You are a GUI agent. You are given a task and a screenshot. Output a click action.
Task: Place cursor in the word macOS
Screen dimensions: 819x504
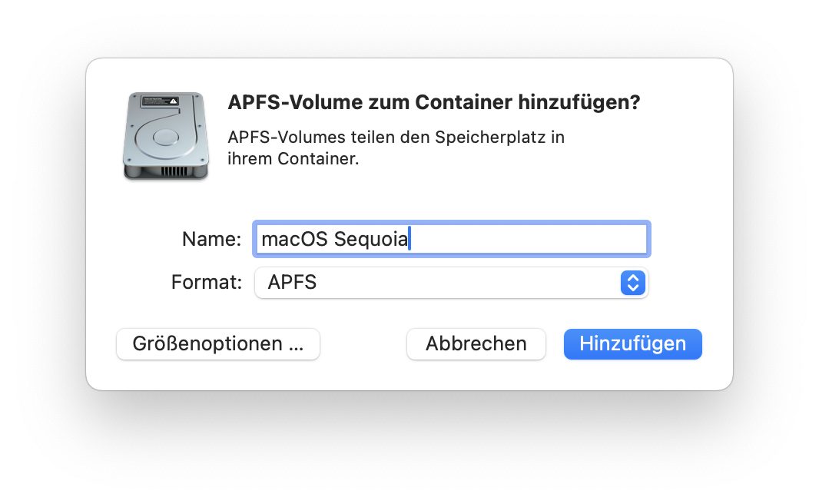(294, 239)
